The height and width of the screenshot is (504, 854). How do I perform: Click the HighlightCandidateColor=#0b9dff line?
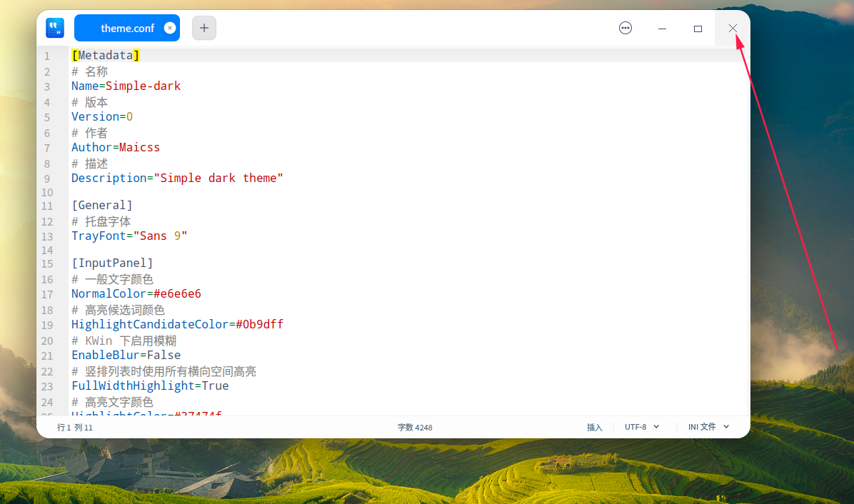[x=177, y=324]
